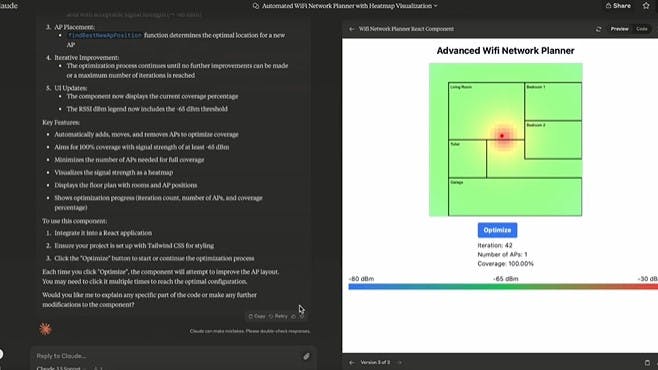658x370 pixels.
Task: Go to next artifact version
Action: pos(400,362)
